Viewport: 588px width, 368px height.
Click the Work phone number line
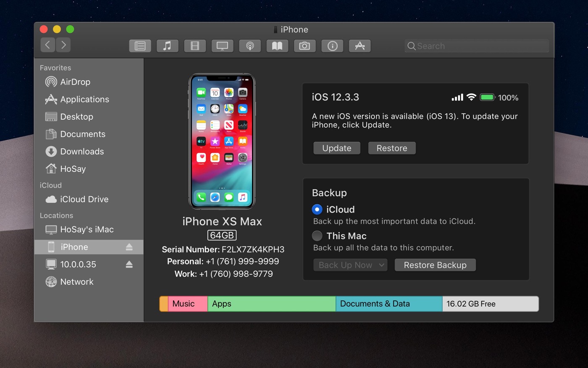click(x=223, y=274)
